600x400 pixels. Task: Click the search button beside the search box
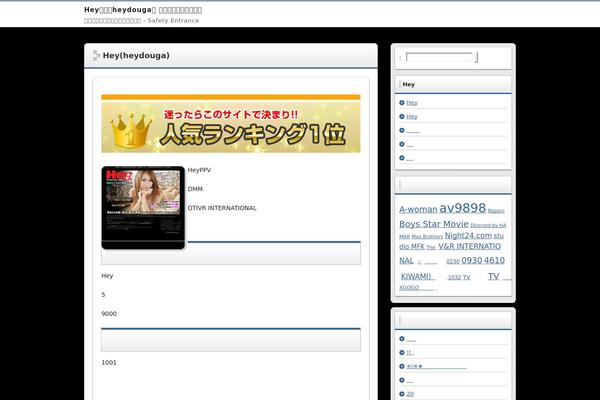[476, 57]
